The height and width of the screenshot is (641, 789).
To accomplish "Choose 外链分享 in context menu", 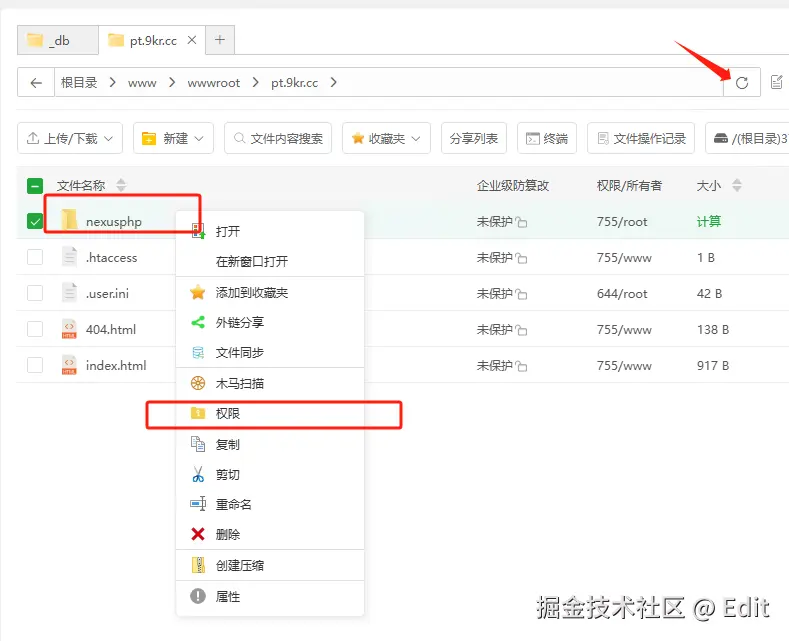I will tap(270, 323).
